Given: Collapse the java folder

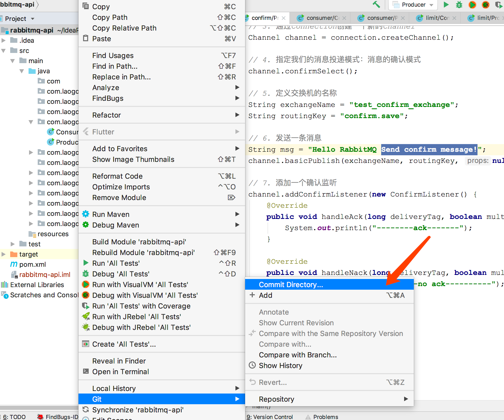Looking at the screenshot, I should tap(22, 71).
